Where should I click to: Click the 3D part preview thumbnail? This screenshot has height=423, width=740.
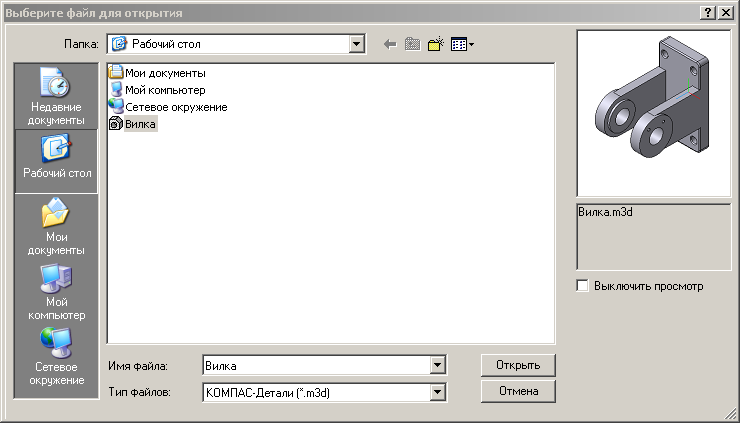pyautogui.click(x=654, y=113)
